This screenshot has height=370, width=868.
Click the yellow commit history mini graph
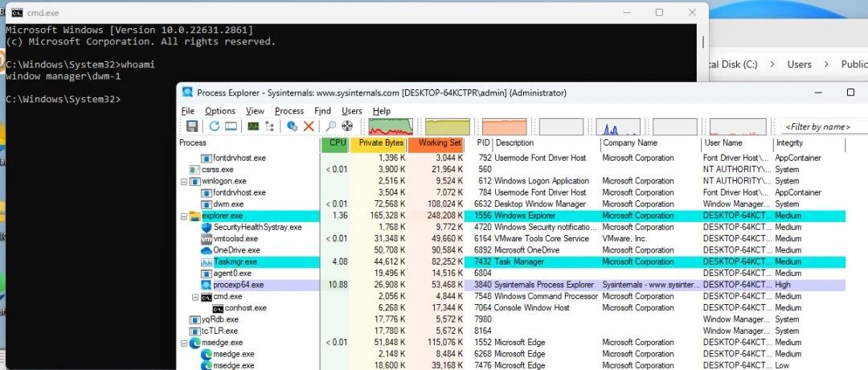pyautogui.click(x=448, y=127)
